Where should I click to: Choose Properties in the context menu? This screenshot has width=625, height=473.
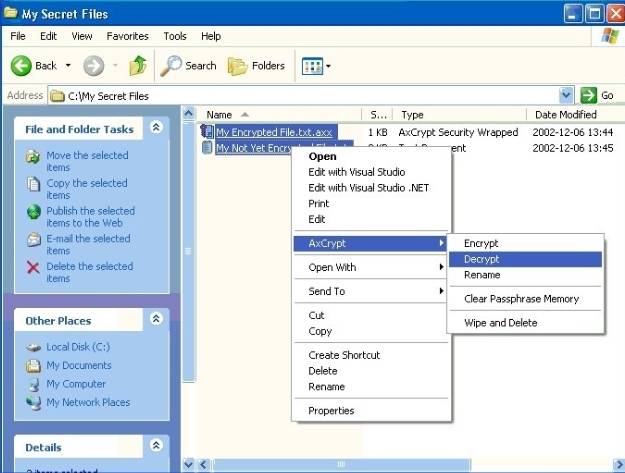click(x=370, y=411)
